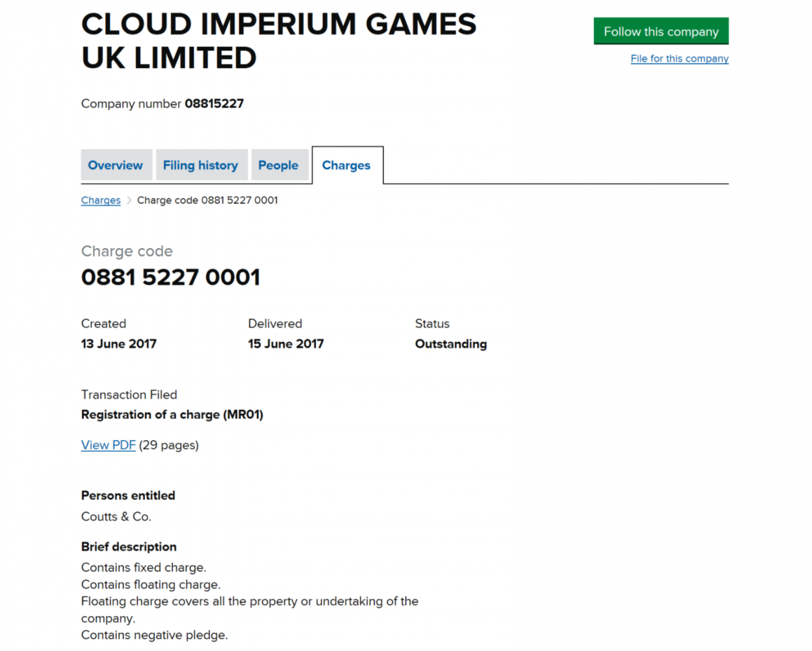
Task: Click the Brief description heading
Action: tap(129, 547)
